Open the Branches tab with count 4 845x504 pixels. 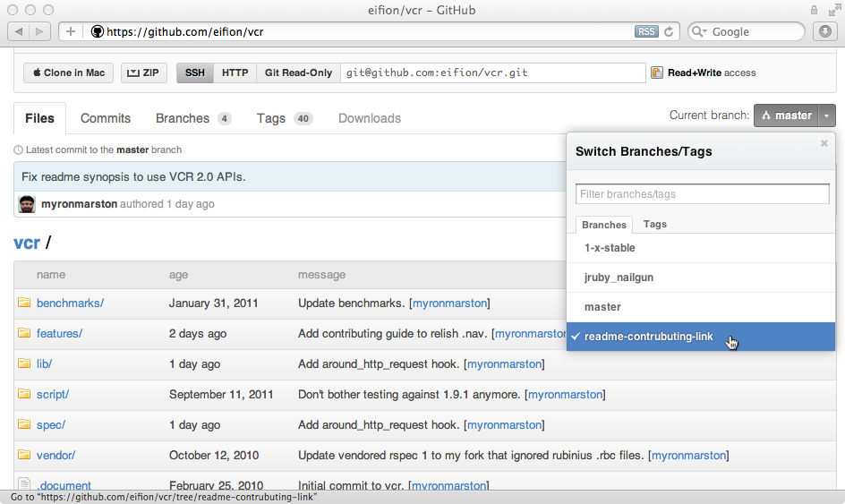click(193, 118)
